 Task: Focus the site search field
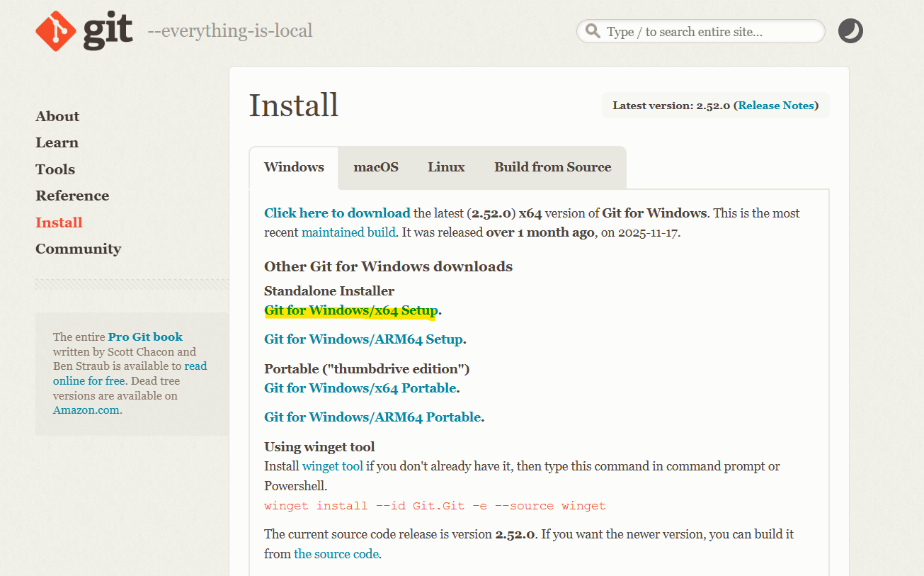(x=708, y=32)
